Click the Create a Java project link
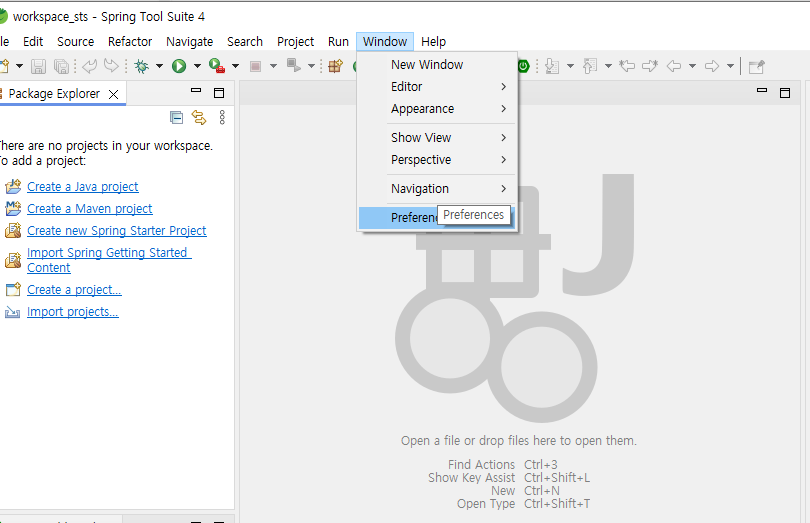Image resolution: width=810 pixels, height=523 pixels. click(83, 187)
